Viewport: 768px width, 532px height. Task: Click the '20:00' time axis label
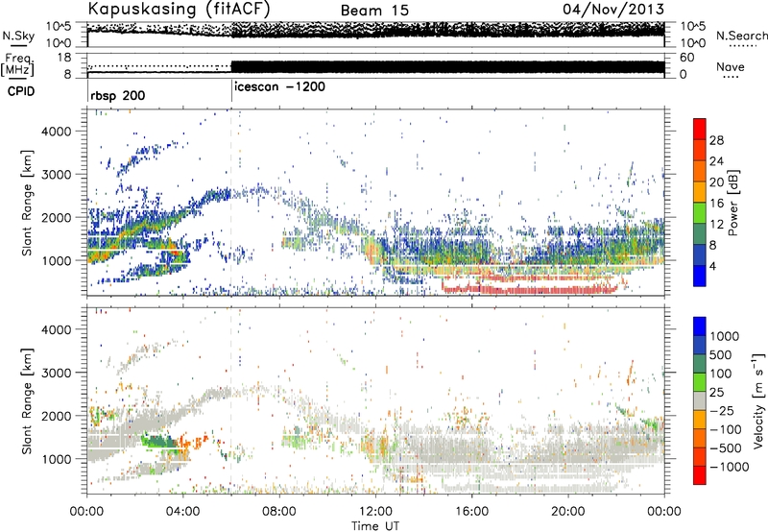567,511
